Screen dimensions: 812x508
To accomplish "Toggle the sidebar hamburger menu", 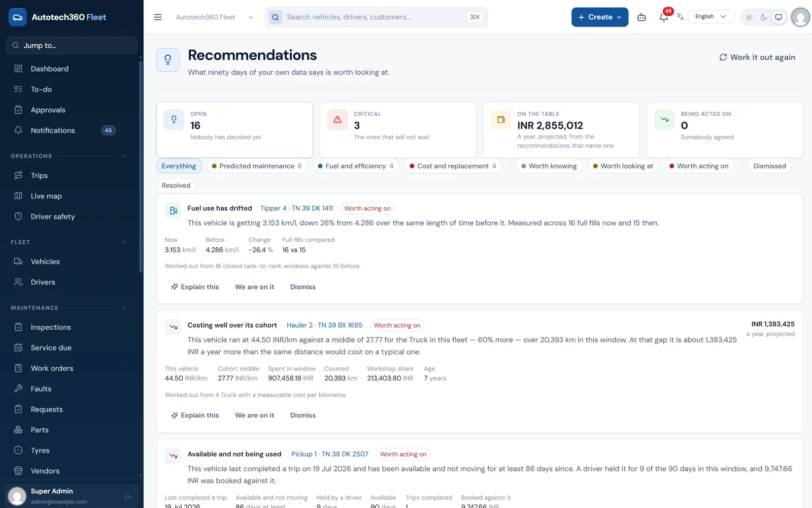I will [158, 17].
